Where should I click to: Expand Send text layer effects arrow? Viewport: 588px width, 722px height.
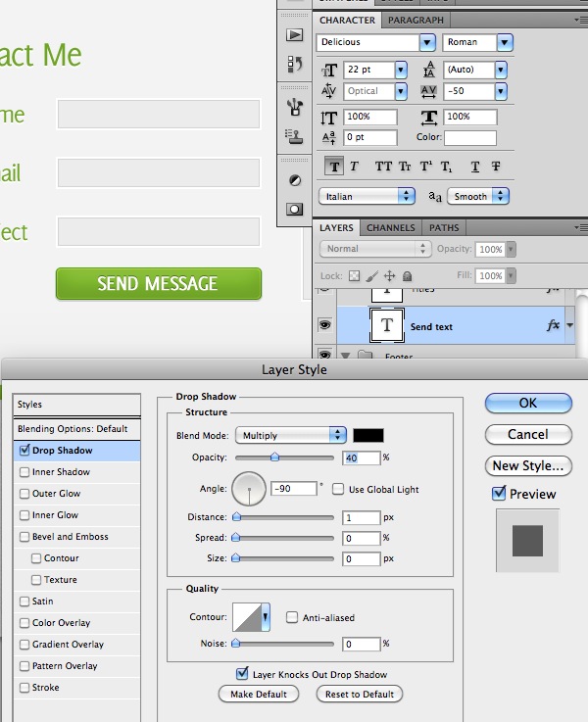pos(569,325)
